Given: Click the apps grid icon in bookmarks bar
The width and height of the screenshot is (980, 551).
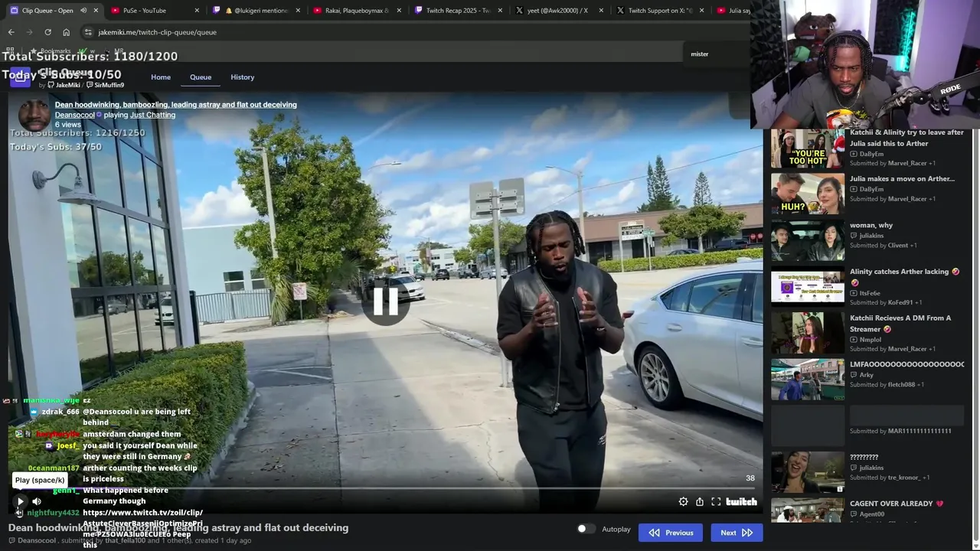Looking at the screenshot, I should pos(10,51).
